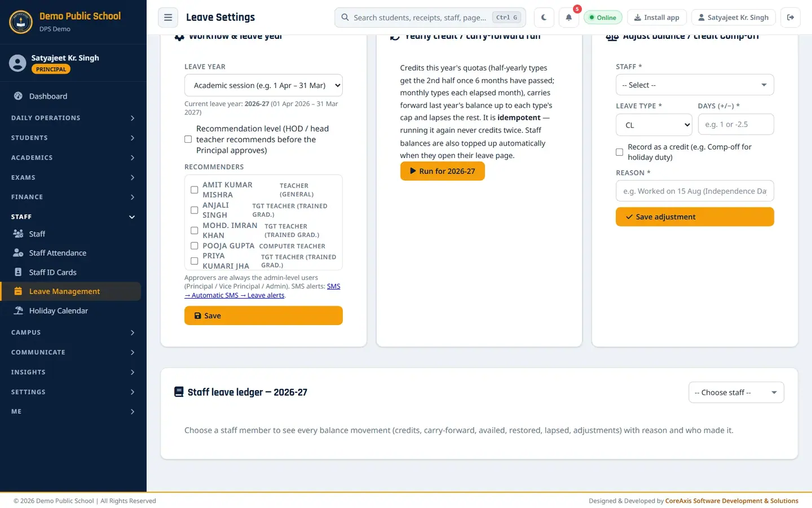Screen dimensions: 812x508
Task: Click the Days (+/−) input field
Action: pyautogui.click(x=736, y=124)
